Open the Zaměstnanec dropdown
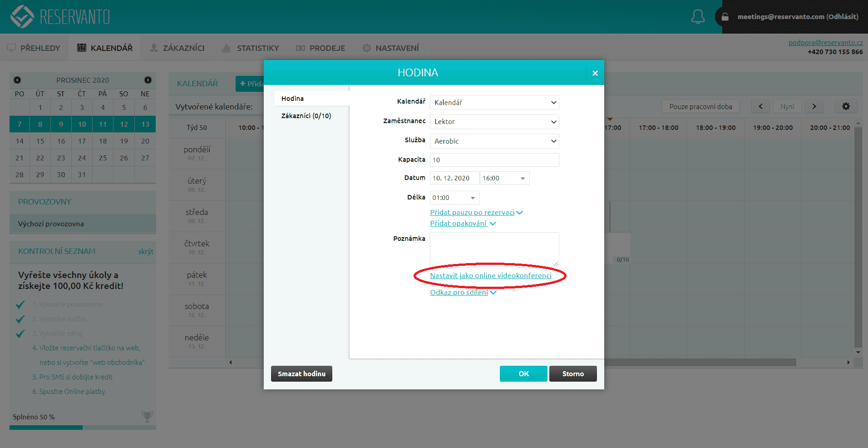This screenshot has height=448, width=868. tap(494, 122)
